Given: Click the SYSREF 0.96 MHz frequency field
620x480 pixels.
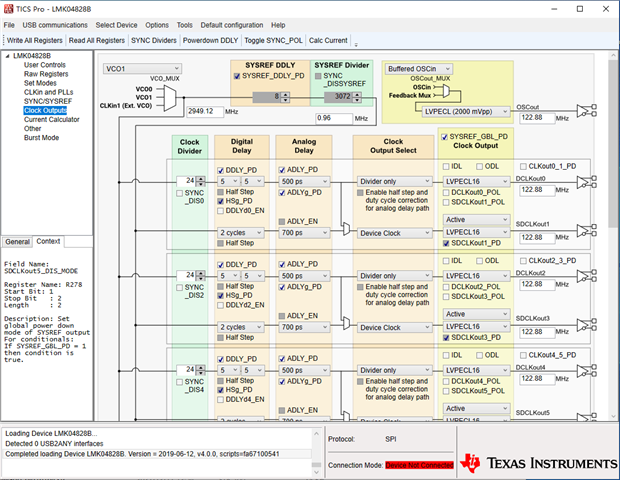Looking at the screenshot, I should tap(334, 118).
